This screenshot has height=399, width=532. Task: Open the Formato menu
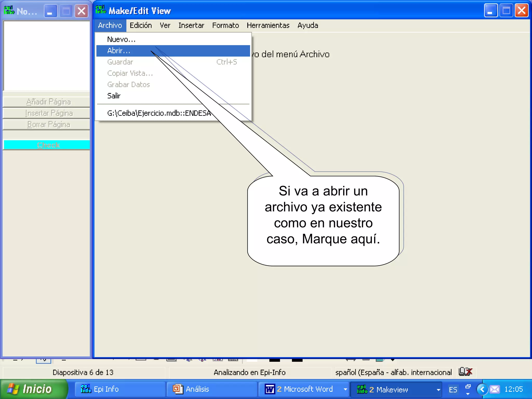coord(225,25)
